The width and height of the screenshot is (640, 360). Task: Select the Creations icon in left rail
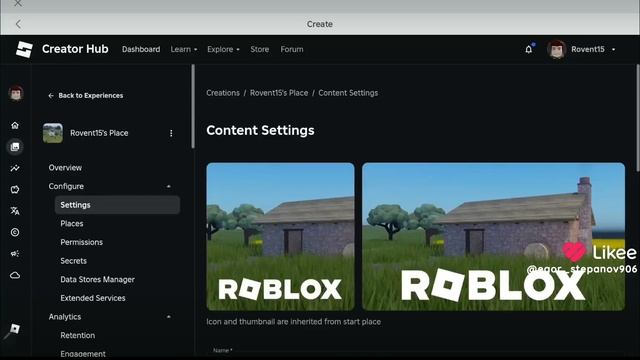click(x=15, y=147)
